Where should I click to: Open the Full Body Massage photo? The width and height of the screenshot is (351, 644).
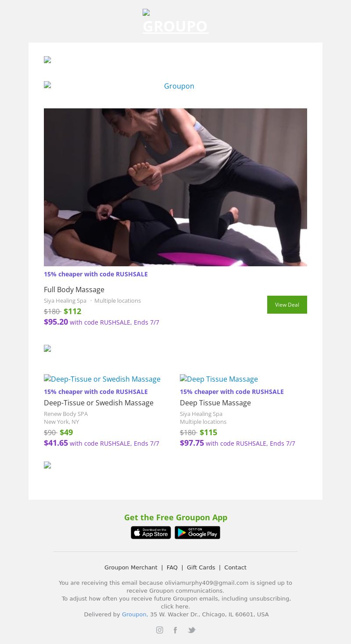click(x=175, y=187)
